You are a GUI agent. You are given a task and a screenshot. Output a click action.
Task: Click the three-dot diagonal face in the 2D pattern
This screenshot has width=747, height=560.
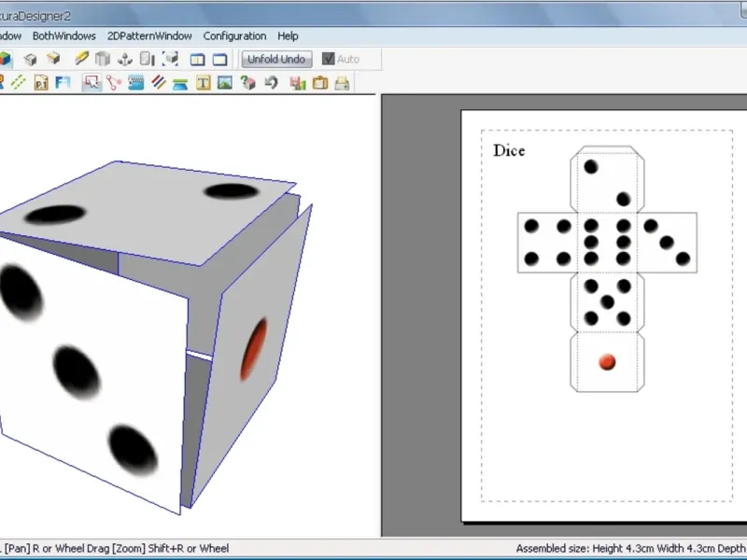(x=667, y=243)
